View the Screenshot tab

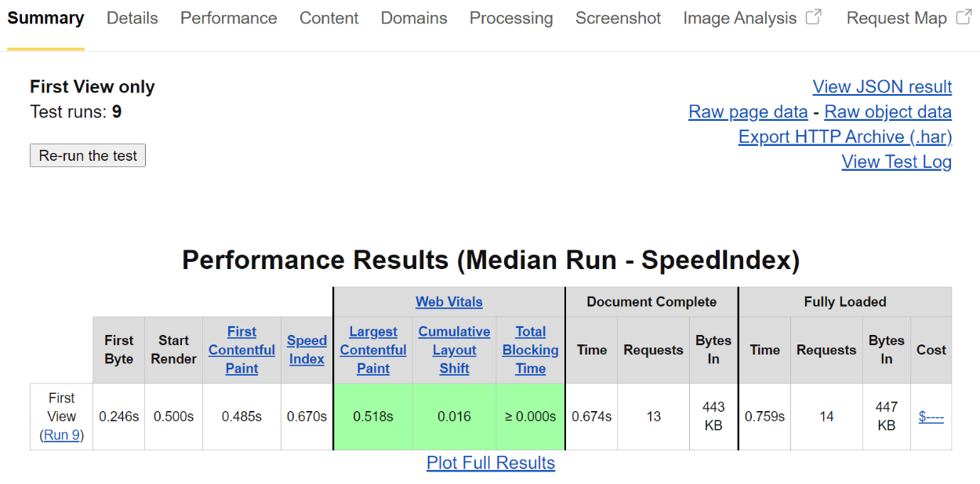(618, 18)
